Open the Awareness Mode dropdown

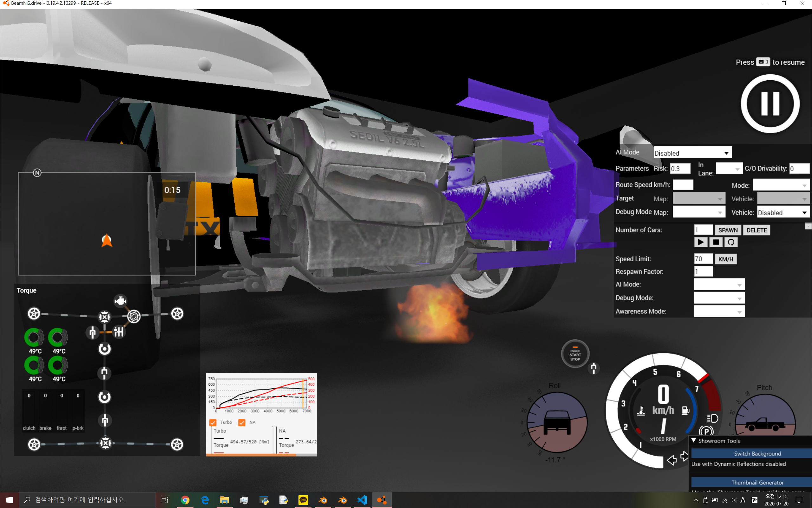click(719, 311)
